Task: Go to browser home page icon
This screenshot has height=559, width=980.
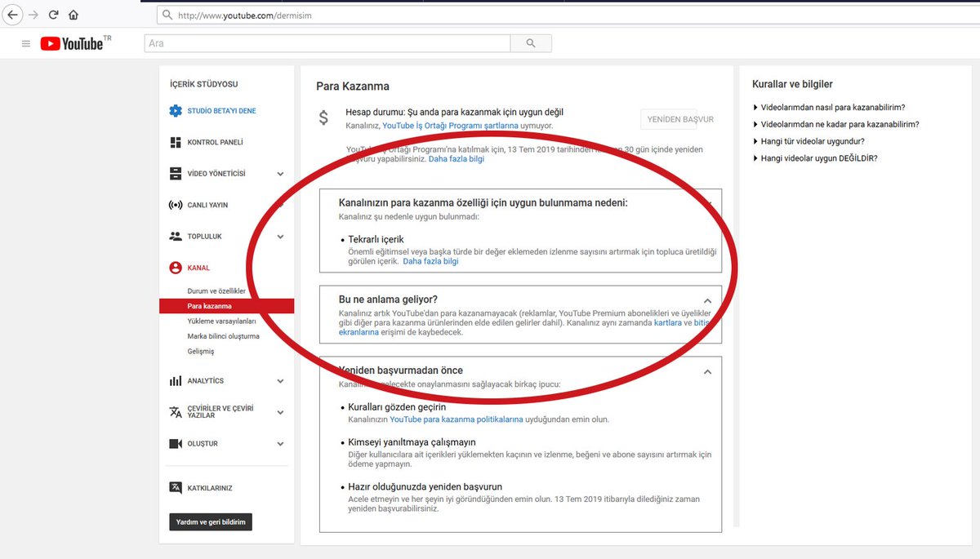Action: [73, 15]
